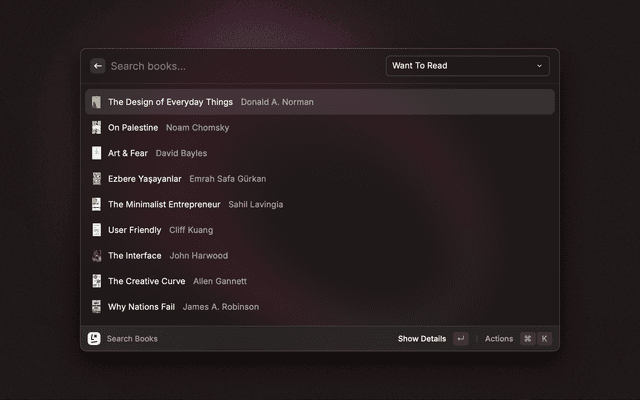Image resolution: width=640 pixels, height=400 pixels.
Task: Click the Art & Fear book cover icon
Action: [x=96, y=154]
